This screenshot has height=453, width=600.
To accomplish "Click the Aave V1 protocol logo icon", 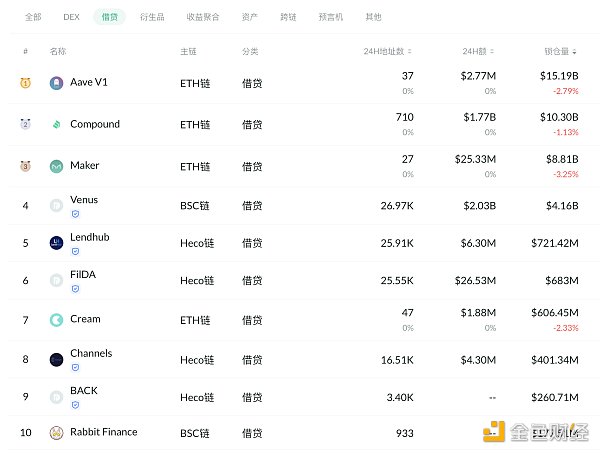I will (x=56, y=83).
